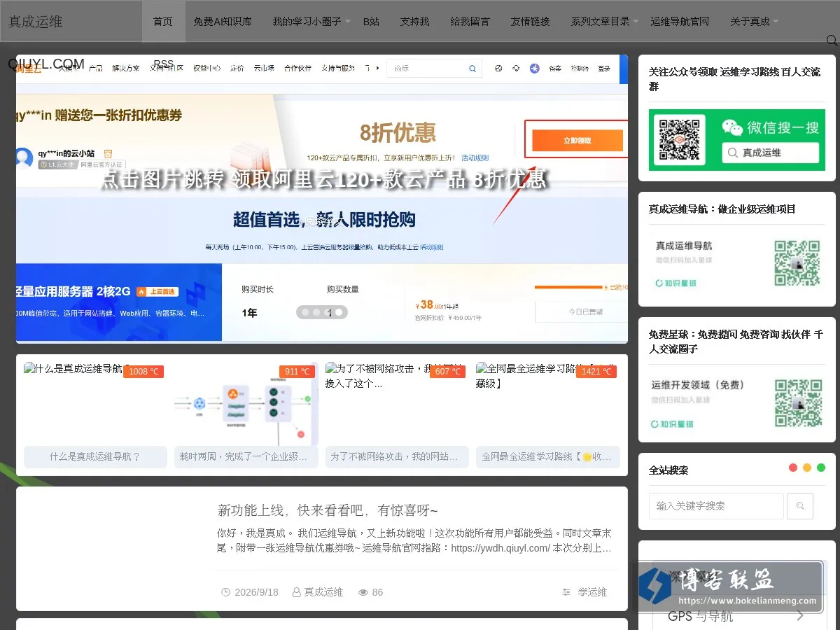Viewport: 840px width, 630px height.
Task: Select the GPS 与导航 list row
Action: point(736,616)
